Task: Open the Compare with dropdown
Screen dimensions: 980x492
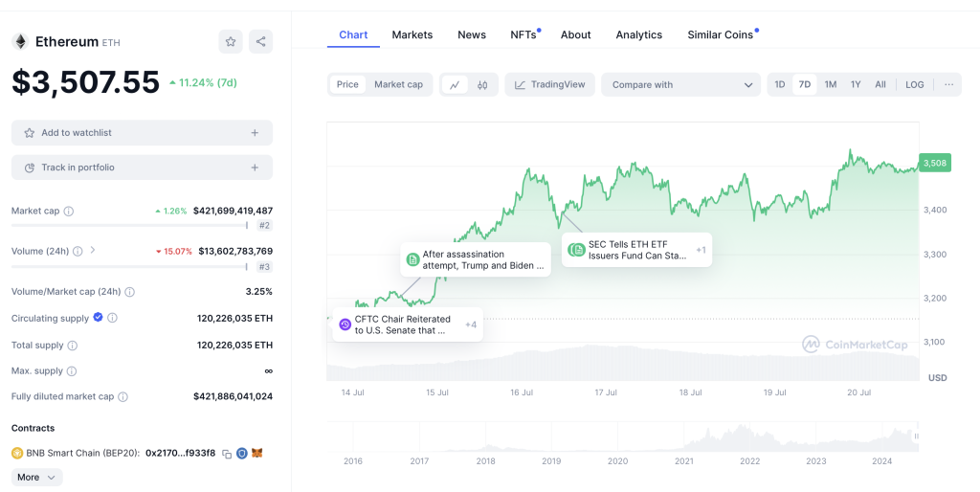Action: pyautogui.click(x=681, y=84)
